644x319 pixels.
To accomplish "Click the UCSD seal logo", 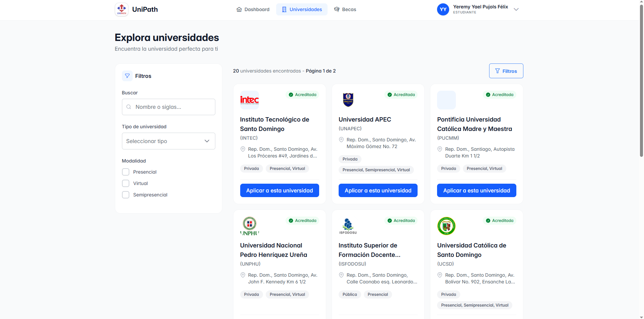I will tap(446, 226).
